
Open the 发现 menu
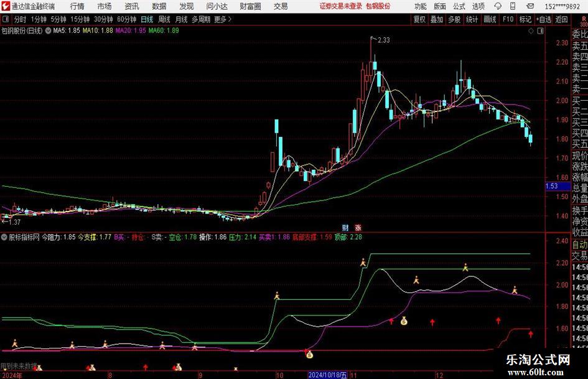click(187, 6)
